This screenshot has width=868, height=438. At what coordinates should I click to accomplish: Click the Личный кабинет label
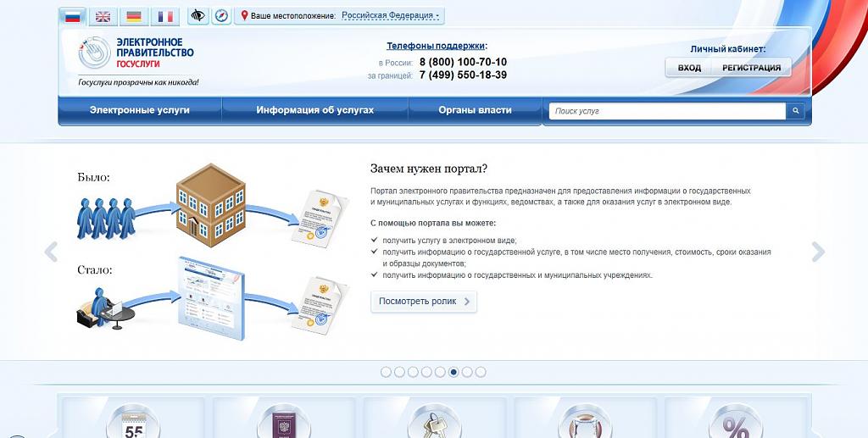728,48
